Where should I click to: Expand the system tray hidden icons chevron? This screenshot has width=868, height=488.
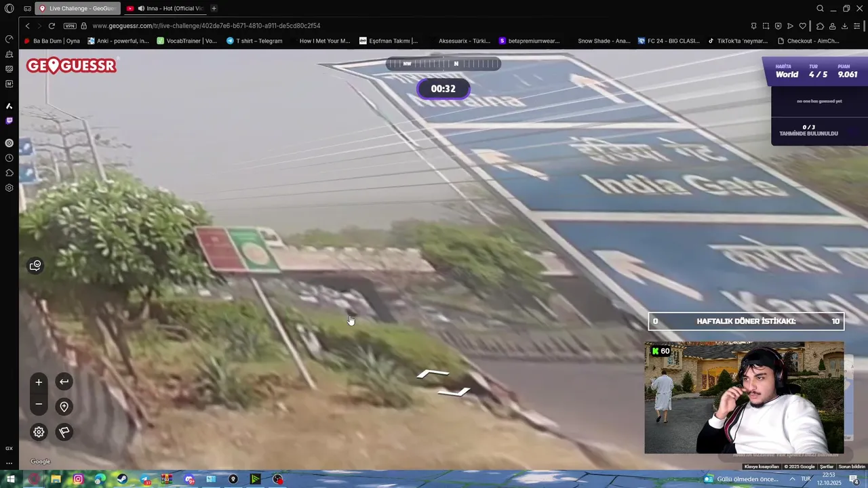point(791,479)
